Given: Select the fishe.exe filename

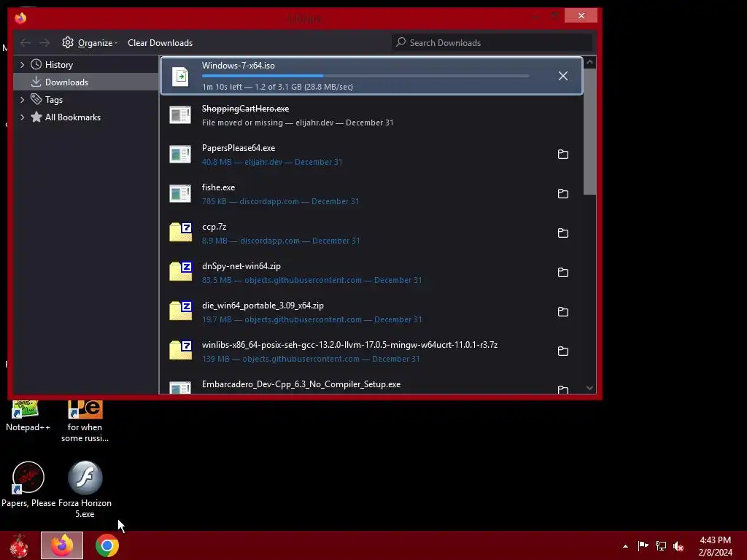Looking at the screenshot, I should coord(218,187).
